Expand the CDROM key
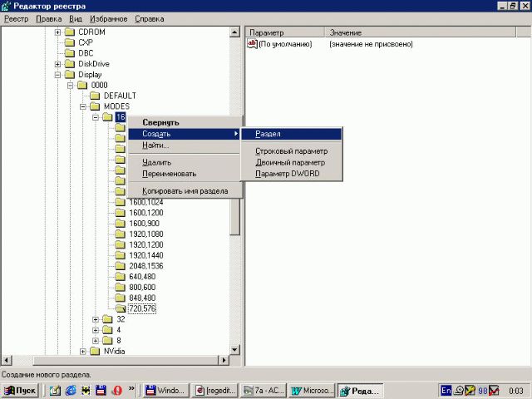This screenshot has height=399, width=532. (x=57, y=32)
